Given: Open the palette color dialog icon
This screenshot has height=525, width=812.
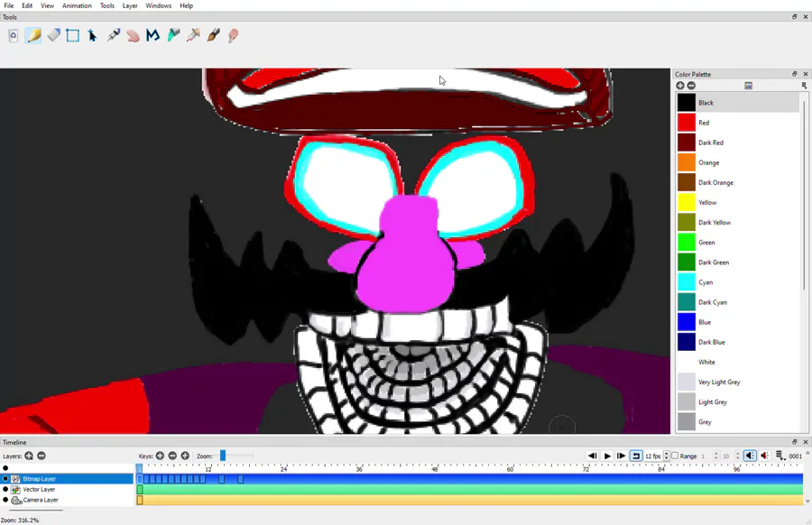Looking at the screenshot, I should click(748, 86).
